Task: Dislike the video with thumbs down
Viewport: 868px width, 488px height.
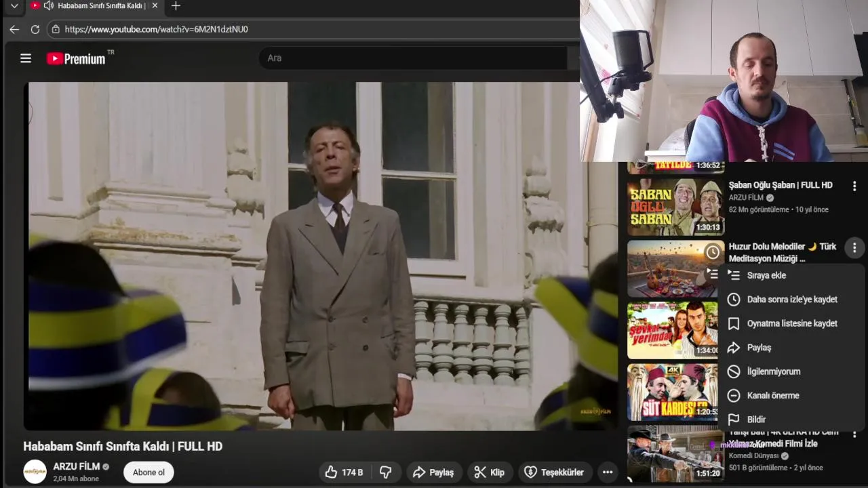Action: click(386, 472)
